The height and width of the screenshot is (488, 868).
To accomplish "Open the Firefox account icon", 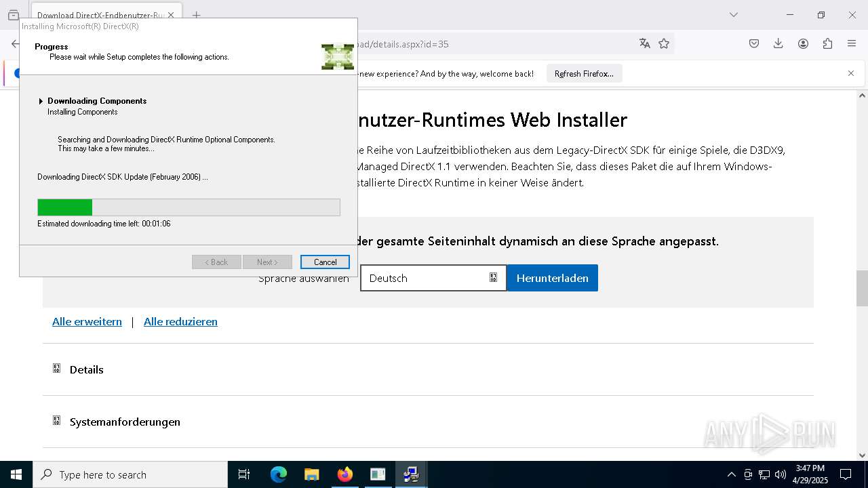I will click(x=803, y=43).
